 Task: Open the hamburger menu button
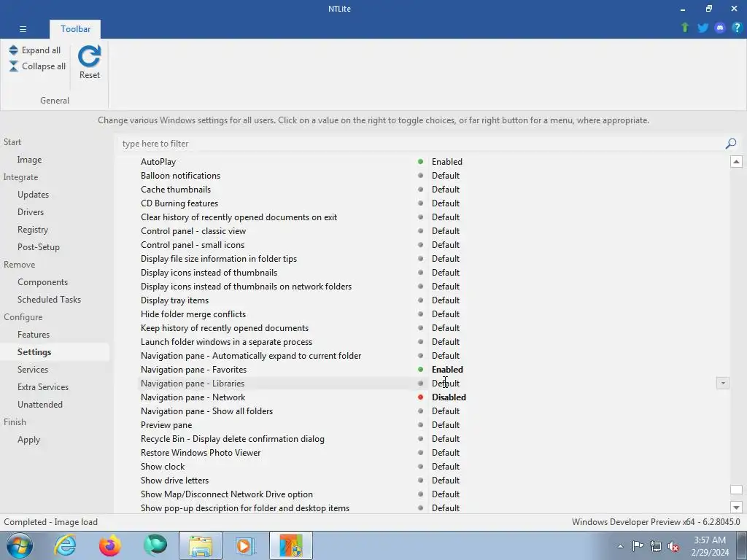click(x=23, y=29)
